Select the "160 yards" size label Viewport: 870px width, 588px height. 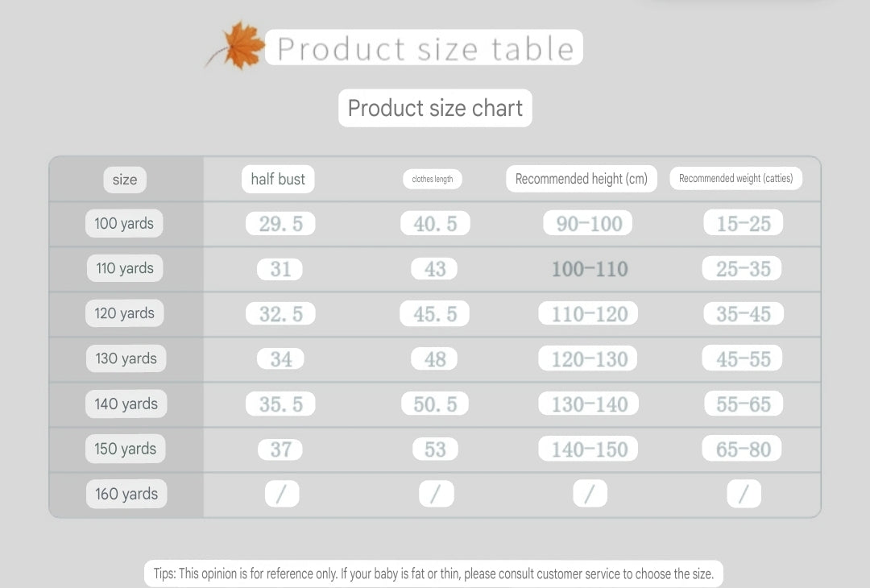126,495
